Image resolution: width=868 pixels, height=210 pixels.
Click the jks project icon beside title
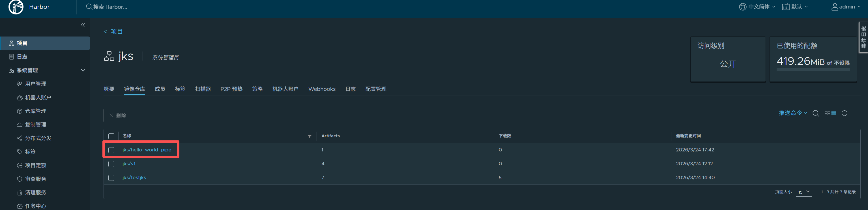click(109, 56)
